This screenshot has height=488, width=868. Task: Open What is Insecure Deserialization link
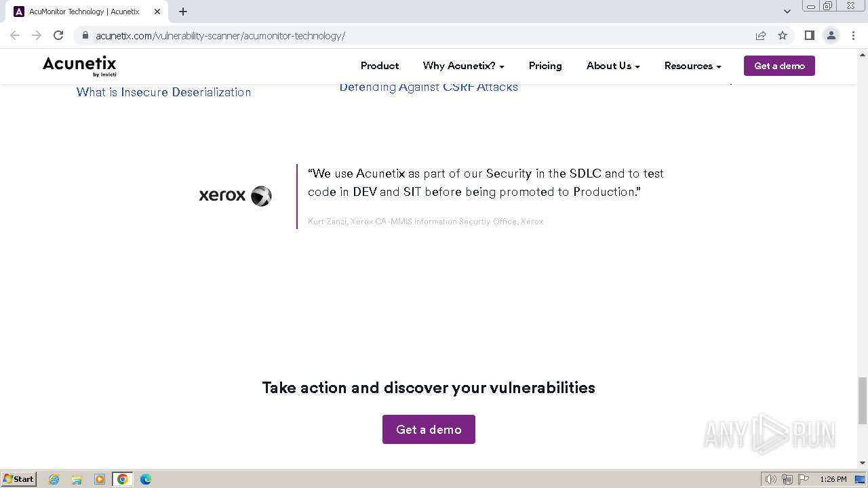[163, 92]
